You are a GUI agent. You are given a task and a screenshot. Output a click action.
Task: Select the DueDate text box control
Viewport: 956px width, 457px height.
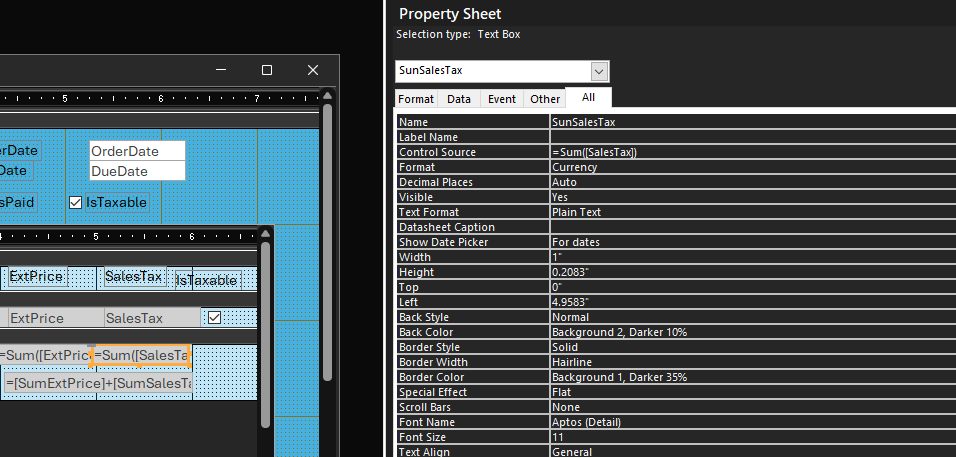coord(137,171)
